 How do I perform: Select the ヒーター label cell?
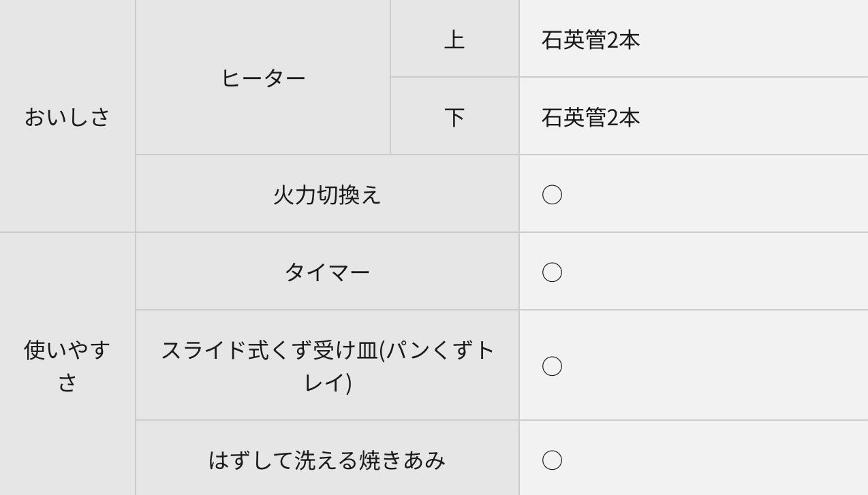[263, 78]
